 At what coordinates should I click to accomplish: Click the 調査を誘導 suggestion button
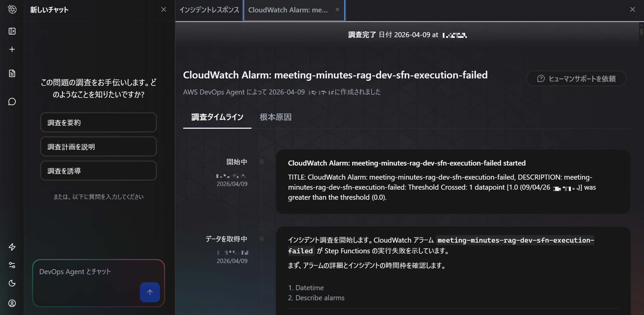(x=99, y=171)
